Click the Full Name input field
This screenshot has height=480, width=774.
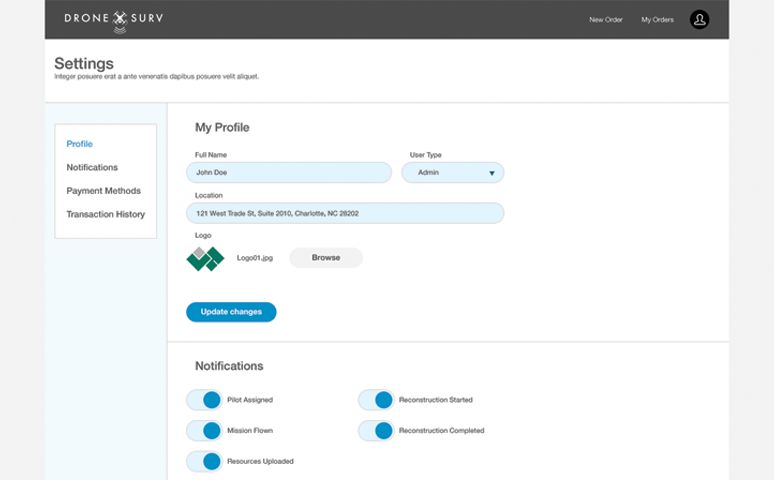[289, 173]
